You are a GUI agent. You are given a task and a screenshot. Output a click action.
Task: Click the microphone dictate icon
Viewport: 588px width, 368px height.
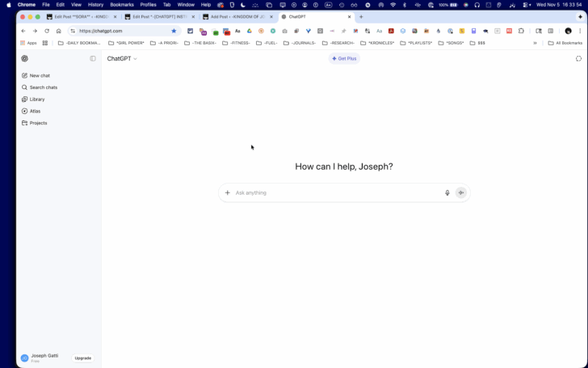[447, 192]
